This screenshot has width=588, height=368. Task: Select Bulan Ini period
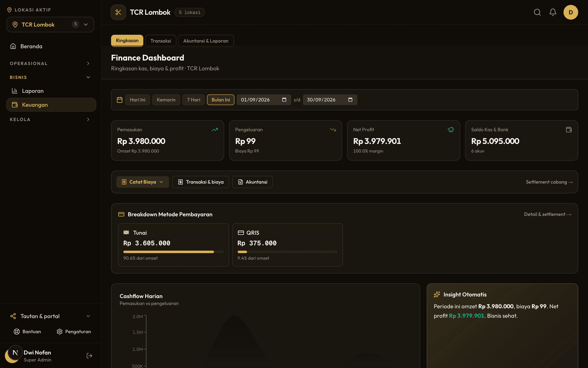[221, 100]
